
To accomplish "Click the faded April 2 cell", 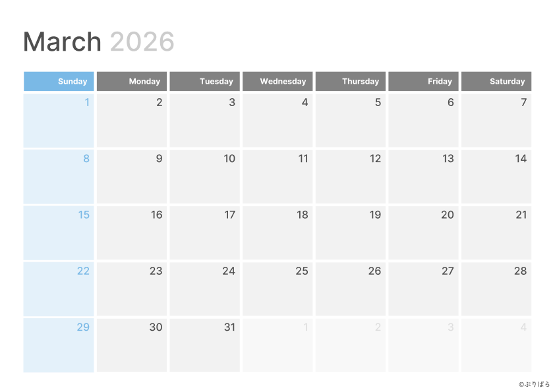I will coord(350,345).
